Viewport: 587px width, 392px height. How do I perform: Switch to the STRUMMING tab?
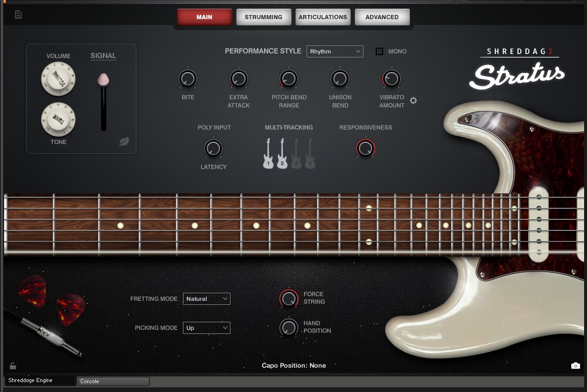(x=264, y=17)
